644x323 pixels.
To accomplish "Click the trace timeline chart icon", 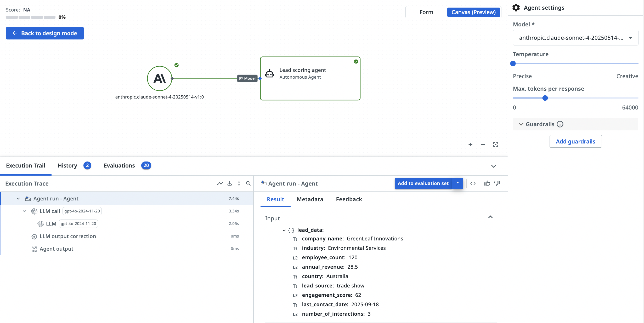I will pyautogui.click(x=220, y=183).
